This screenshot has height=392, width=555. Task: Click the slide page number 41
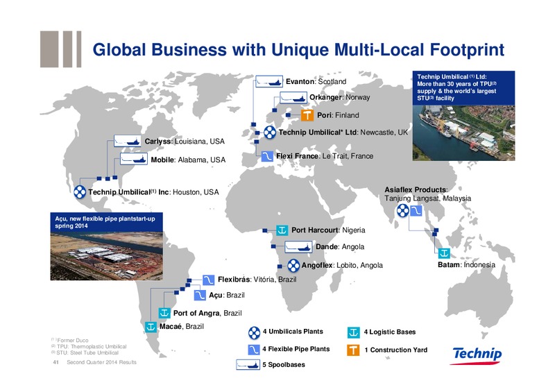point(55,362)
